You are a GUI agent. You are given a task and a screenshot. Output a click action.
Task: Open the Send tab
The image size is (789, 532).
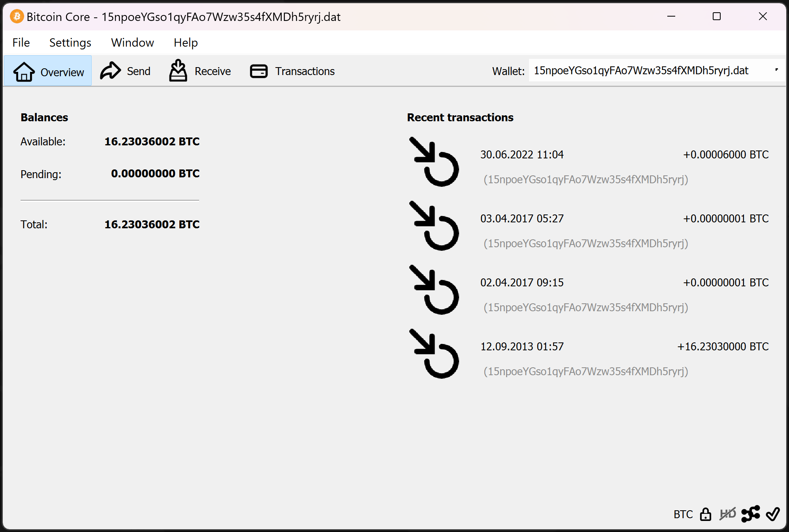pos(126,71)
